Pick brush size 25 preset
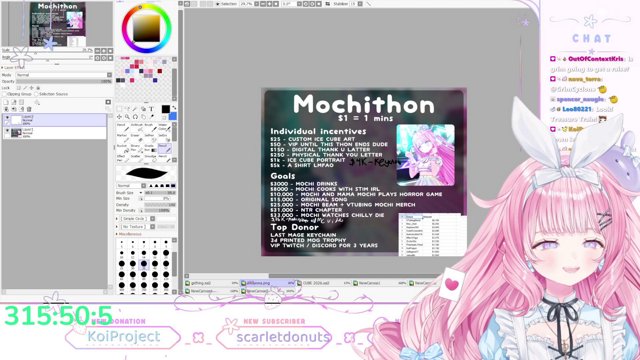The image size is (640, 360). point(122,265)
